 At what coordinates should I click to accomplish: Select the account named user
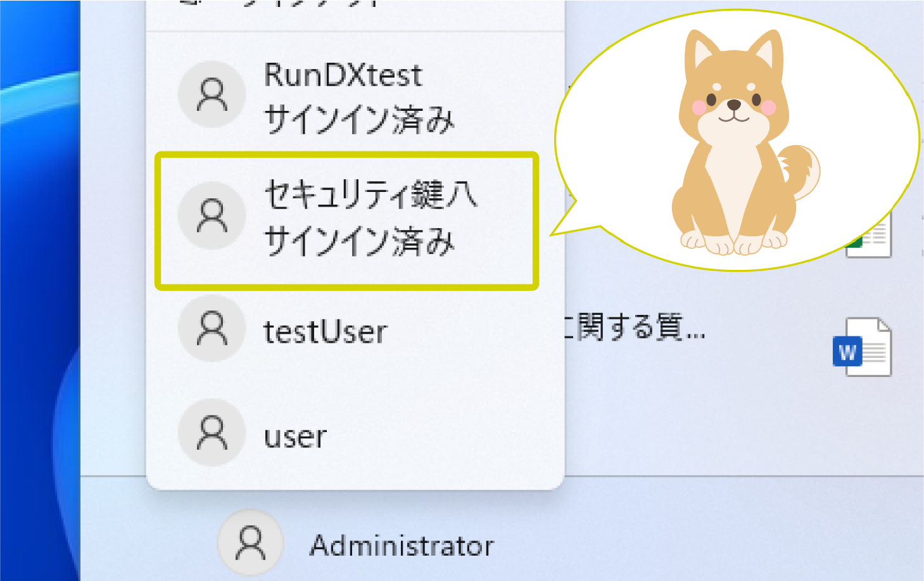(x=295, y=437)
